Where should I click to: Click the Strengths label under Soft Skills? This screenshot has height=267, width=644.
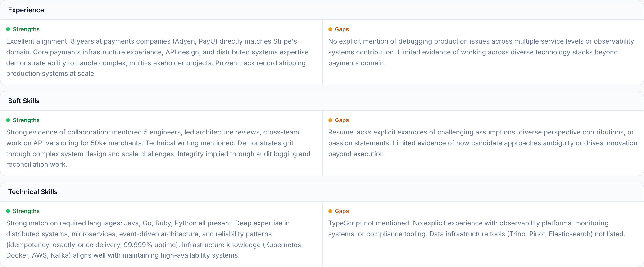tap(26, 120)
